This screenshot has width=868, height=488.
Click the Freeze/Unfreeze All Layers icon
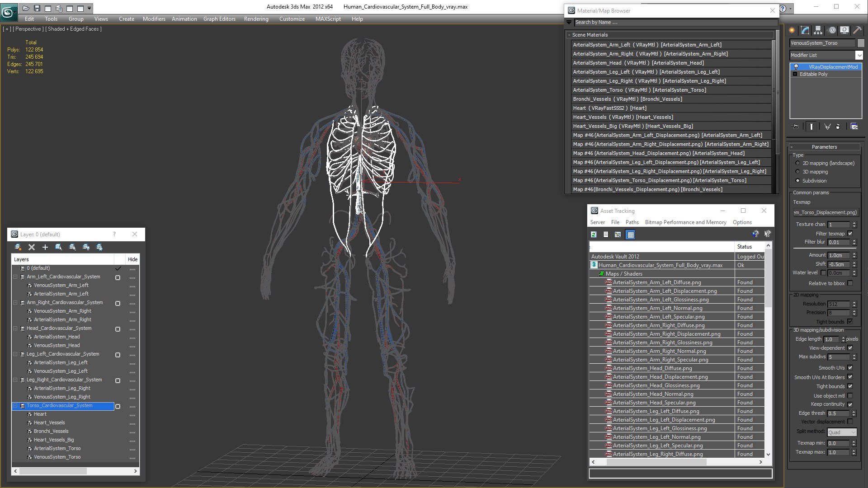pos(99,247)
